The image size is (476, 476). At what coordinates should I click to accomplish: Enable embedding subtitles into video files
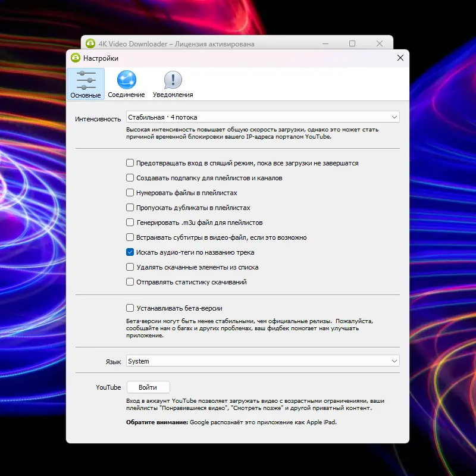(x=130, y=237)
